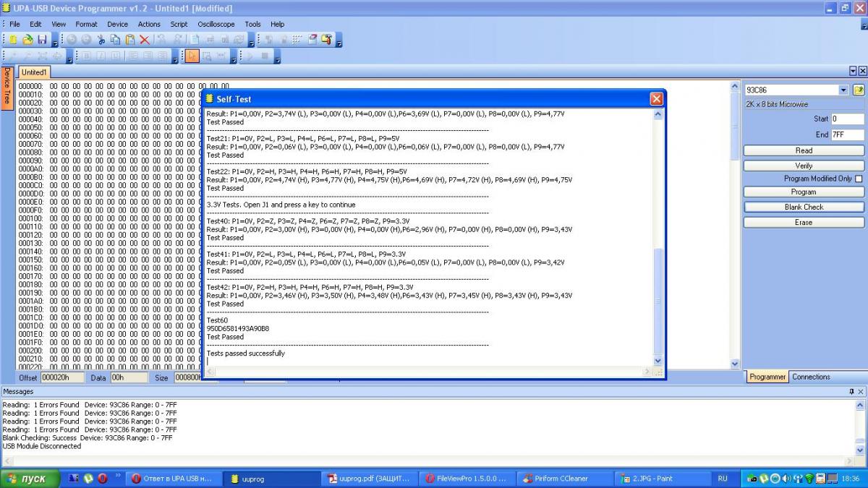This screenshot has height=488, width=868.
Task: Click the New file toolbar icon
Action: coord(13,40)
